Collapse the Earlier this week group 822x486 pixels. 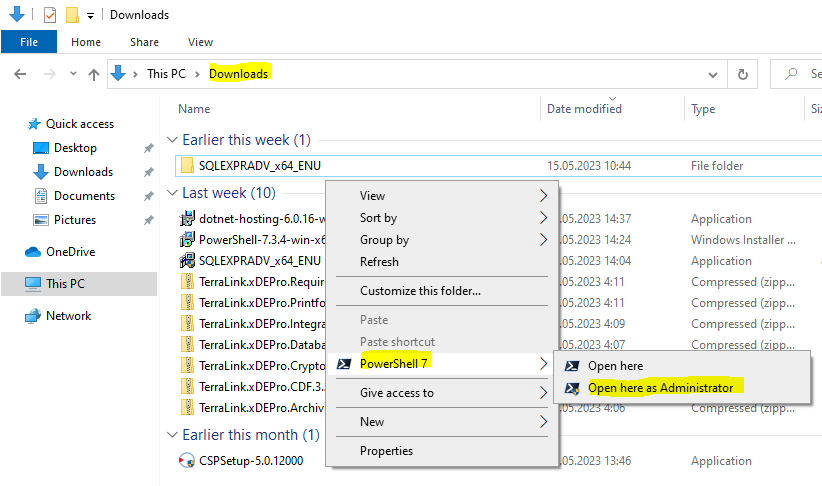pos(172,140)
